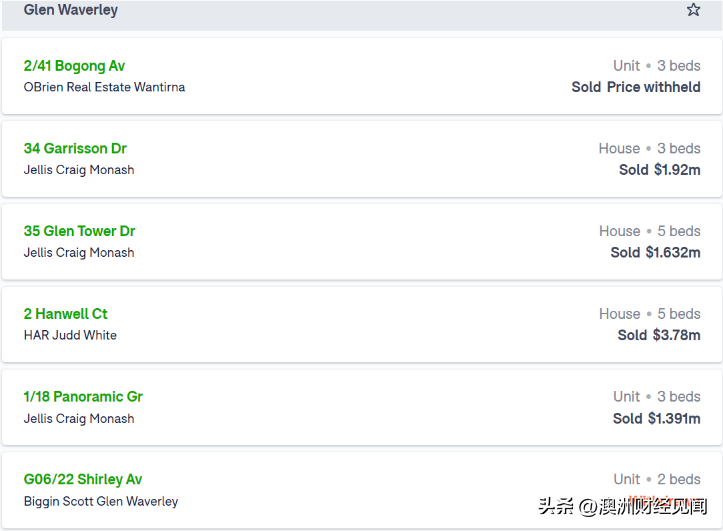Select Jellis Craig Monash under Glen Tower Dr
The height and width of the screenshot is (531, 723).
coord(79,253)
